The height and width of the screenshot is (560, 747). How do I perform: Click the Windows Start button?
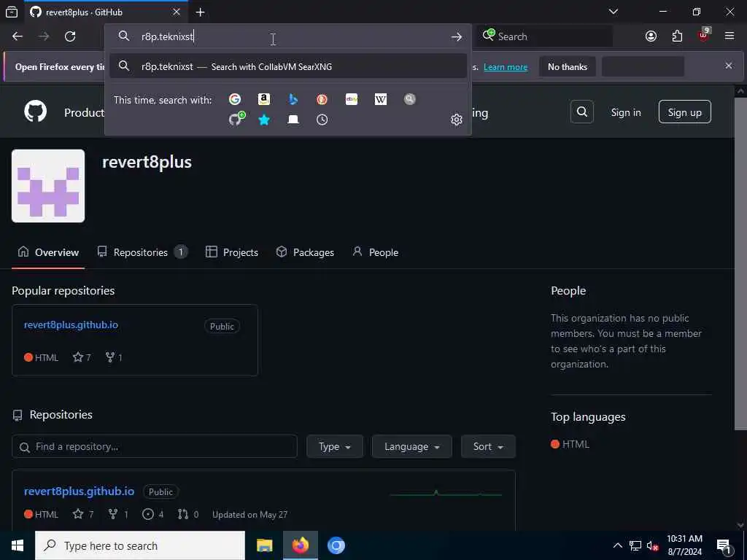18,545
